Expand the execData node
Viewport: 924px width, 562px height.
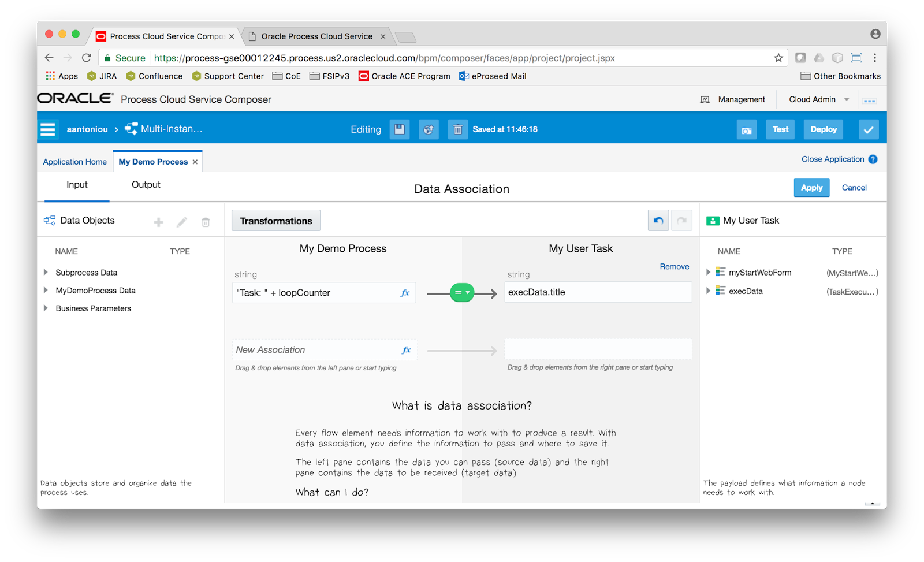click(709, 291)
